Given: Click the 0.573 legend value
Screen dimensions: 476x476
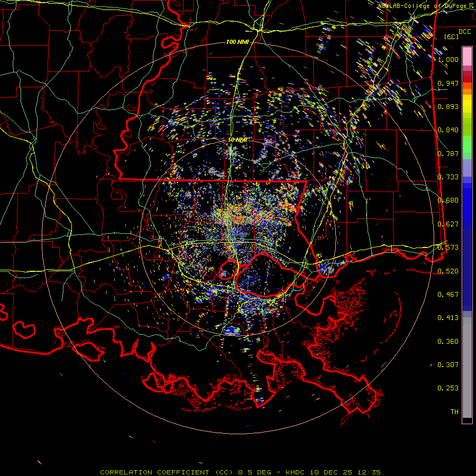Looking at the screenshot, I should pyautogui.click(x=448, y=248).
